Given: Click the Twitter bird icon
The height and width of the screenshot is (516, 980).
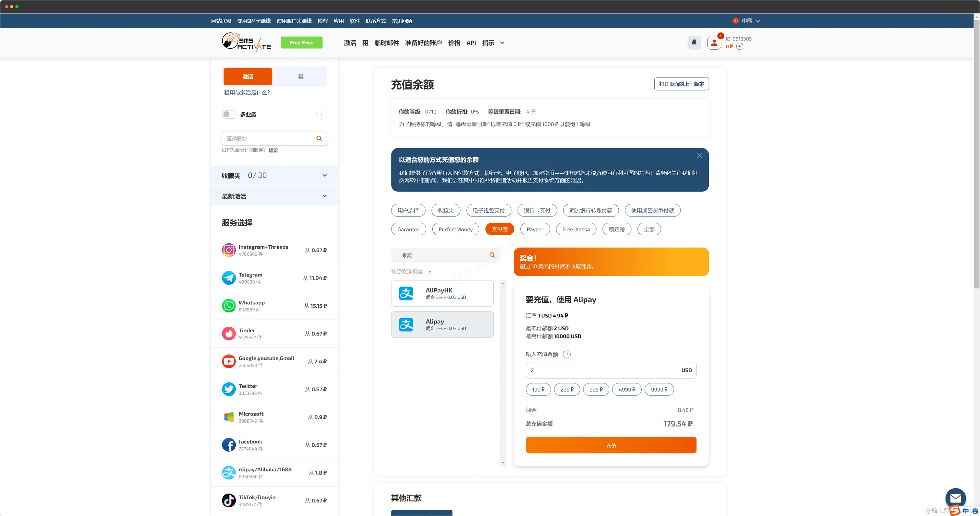Looking at the screenshot, I should 229,389.
